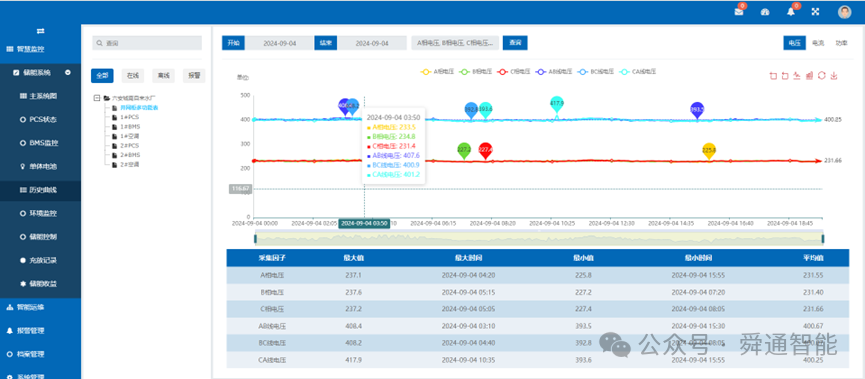Open the dashboard gauge icon in header

coord(765,12)
